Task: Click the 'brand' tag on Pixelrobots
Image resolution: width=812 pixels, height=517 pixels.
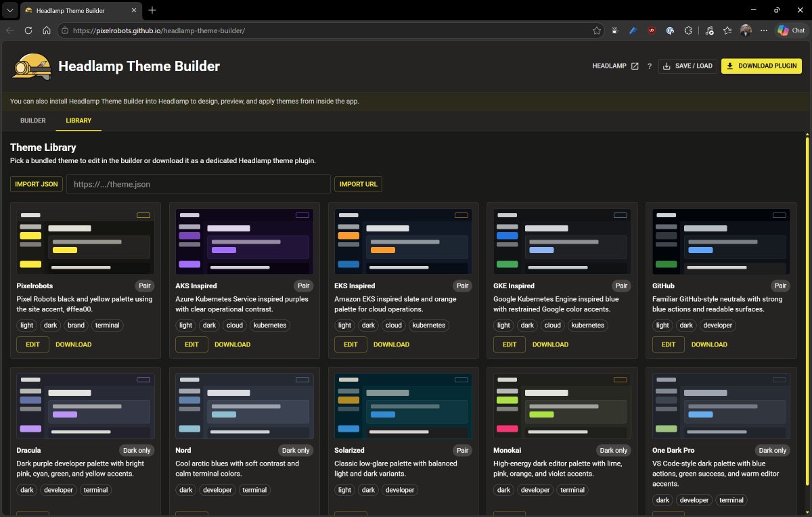Action: (76, 325)
